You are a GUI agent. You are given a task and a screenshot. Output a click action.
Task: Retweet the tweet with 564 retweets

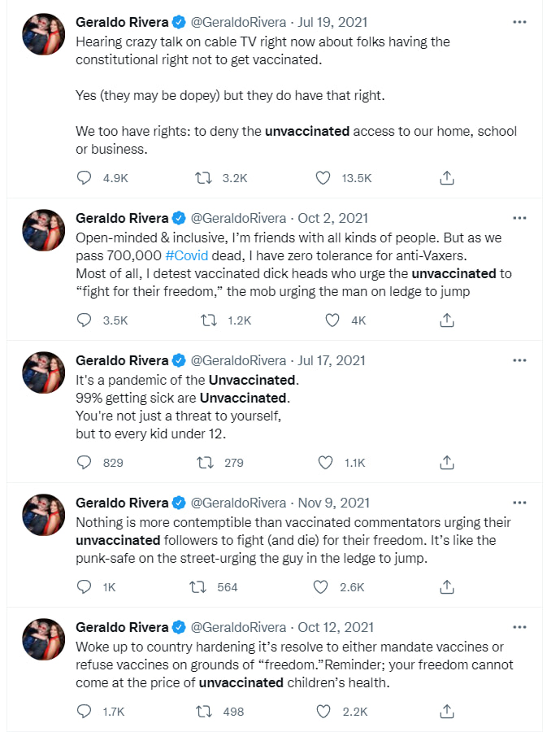[197, 586]
